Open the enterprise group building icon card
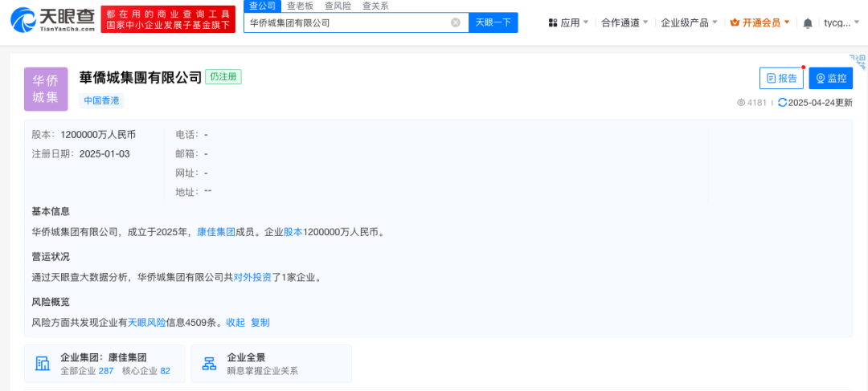The width and height of the screenshot is (868, 391). [43, 364]
